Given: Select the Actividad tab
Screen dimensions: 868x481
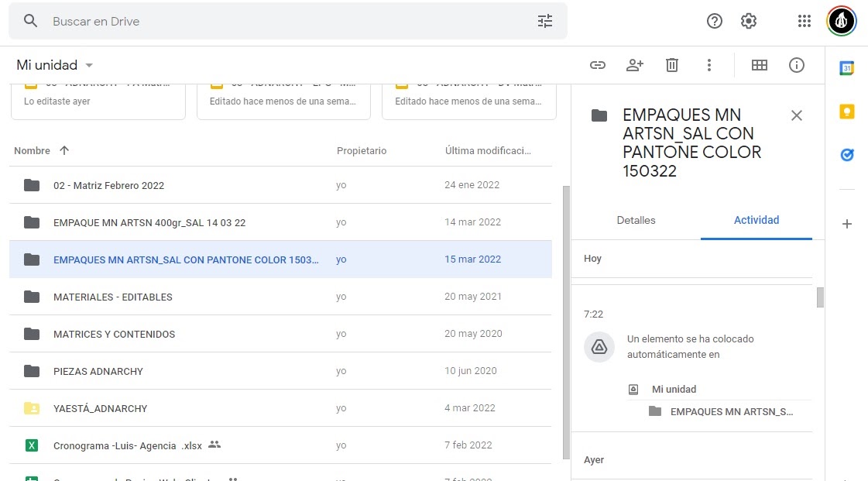Looking at the screenshot, I should pos(756,220).
